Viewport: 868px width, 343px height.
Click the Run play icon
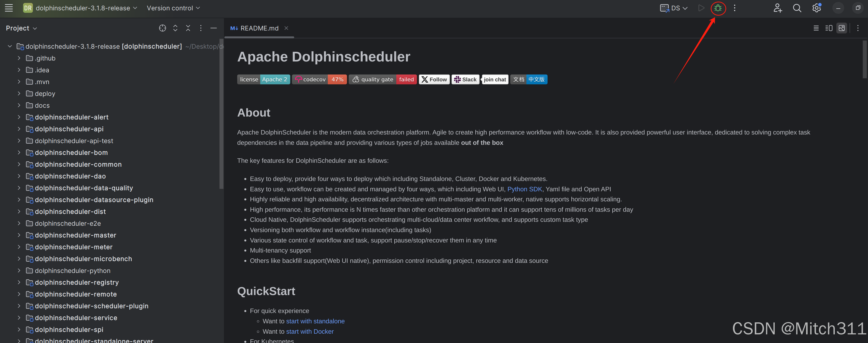coord(701,8)
